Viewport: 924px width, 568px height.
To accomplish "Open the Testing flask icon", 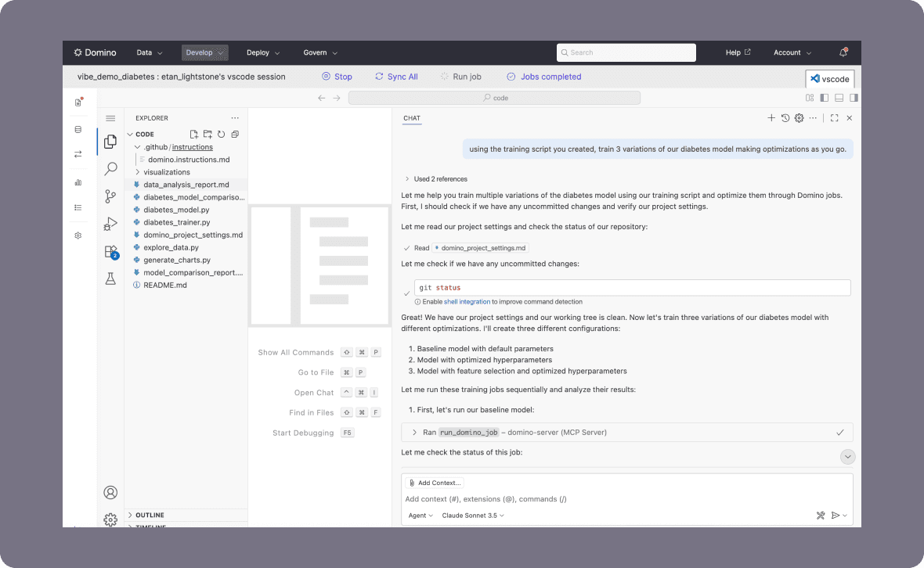I will pos(110,279).
